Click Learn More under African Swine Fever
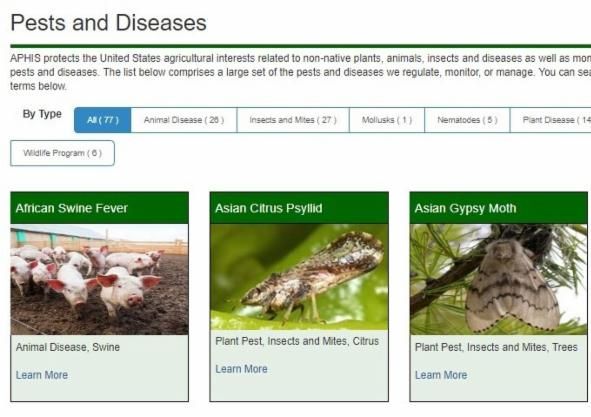 coord(42,375)
